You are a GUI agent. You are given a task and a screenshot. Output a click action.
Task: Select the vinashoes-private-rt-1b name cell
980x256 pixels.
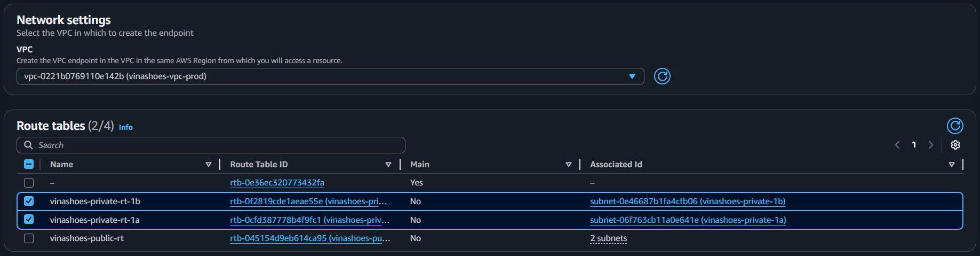(95, 201)
